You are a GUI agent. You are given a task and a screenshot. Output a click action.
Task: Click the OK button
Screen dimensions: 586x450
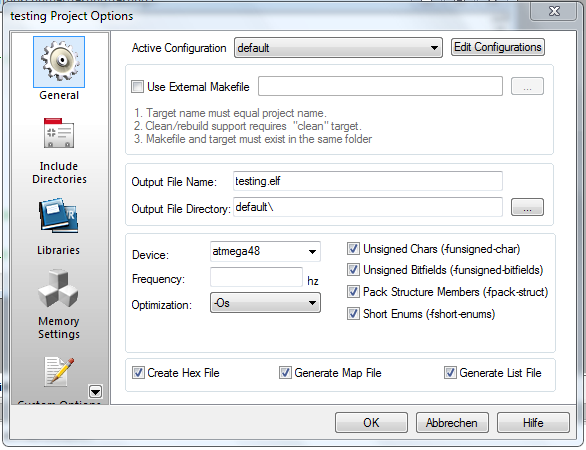pyautogui.click(x=371, y=423)
